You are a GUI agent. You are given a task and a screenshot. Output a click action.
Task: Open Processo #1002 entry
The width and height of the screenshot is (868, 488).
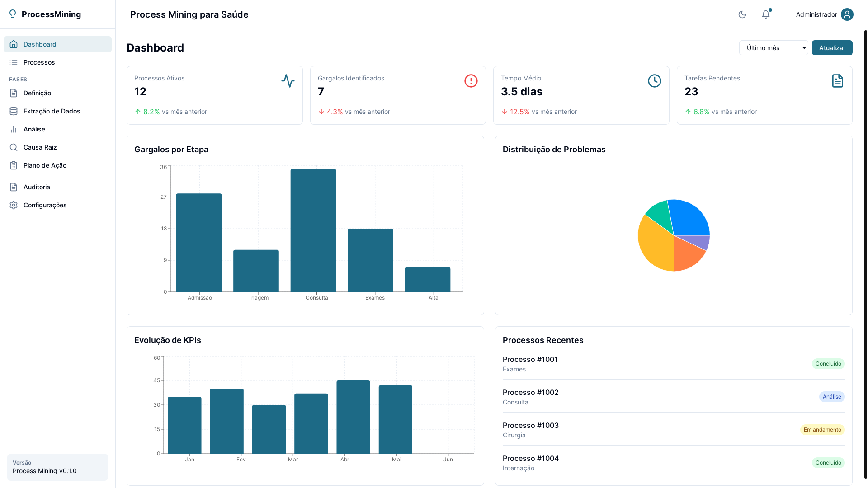click(674, 397)
